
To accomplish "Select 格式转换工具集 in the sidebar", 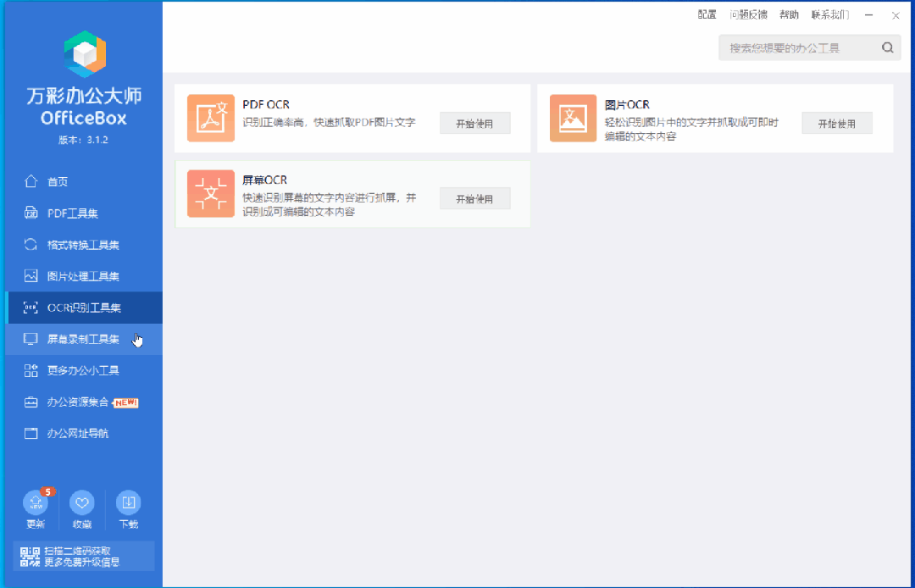I will point(84,245).
